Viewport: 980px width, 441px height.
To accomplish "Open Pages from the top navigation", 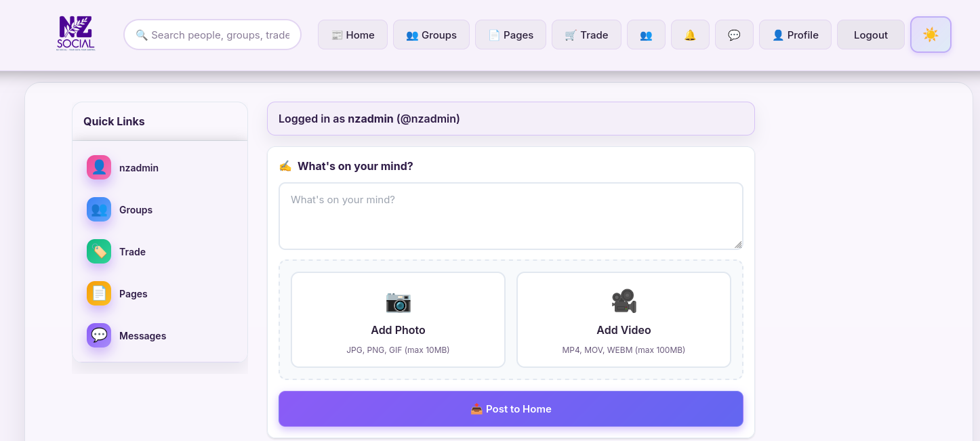I will pyautogui.click(x=510, y=35).
